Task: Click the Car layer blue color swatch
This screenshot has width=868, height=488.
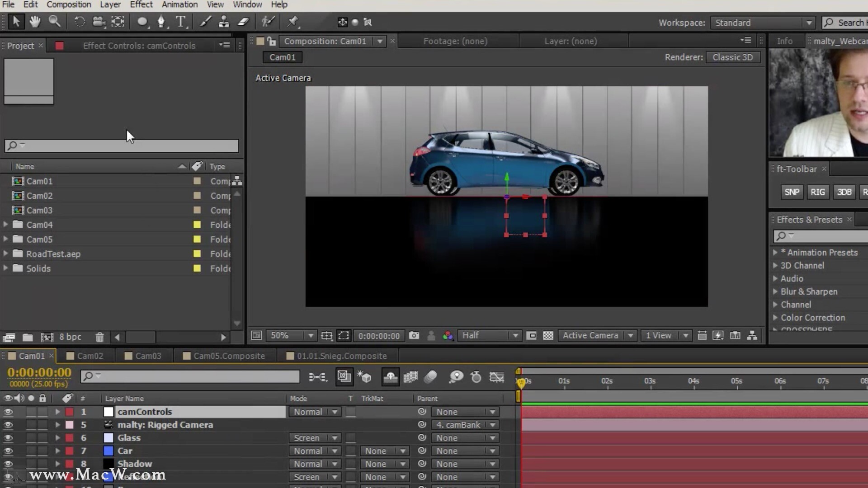Action: tap(108, 450)
